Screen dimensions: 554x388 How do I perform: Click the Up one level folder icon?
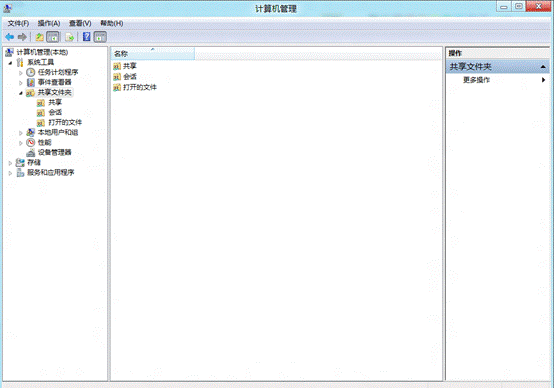pyautogui.click(x=40, y=37)
